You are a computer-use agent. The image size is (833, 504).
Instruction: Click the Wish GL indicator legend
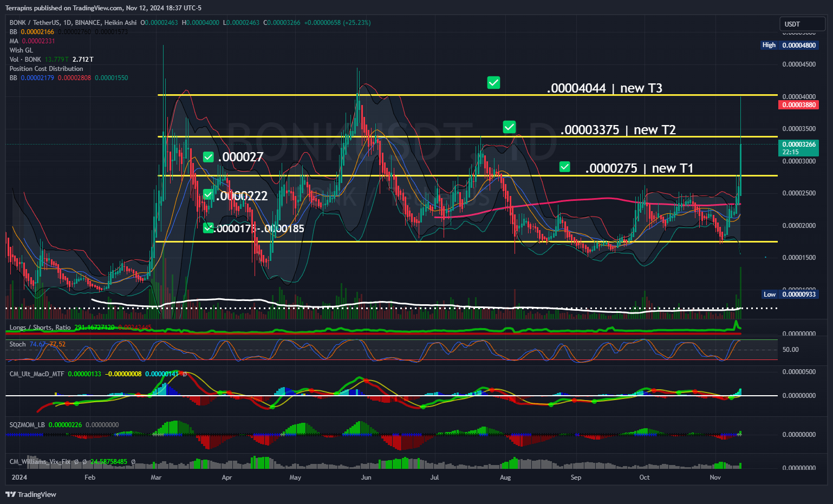(21, 50)
